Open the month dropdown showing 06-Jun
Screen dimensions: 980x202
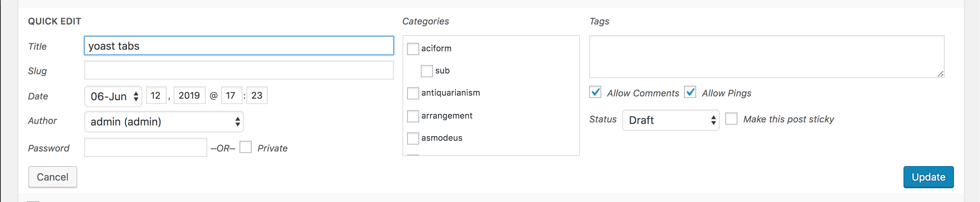[x=113, y=96]
